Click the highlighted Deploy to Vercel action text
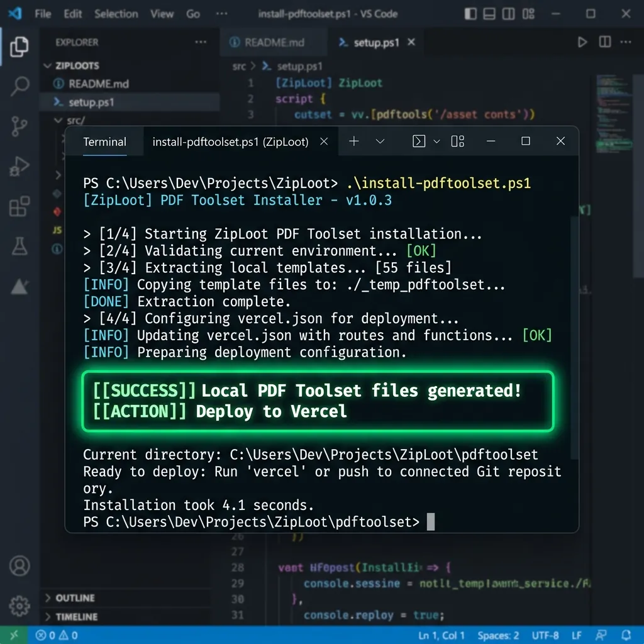Viewport: 644px width, 644px height. (271, 411)
